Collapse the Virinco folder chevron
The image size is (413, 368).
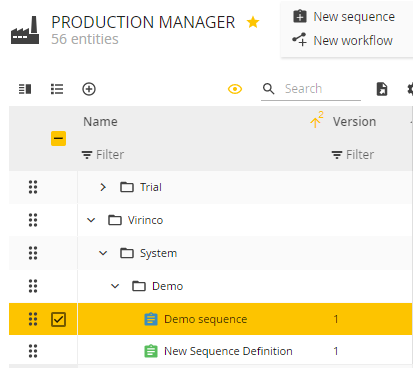click(91, 220)
